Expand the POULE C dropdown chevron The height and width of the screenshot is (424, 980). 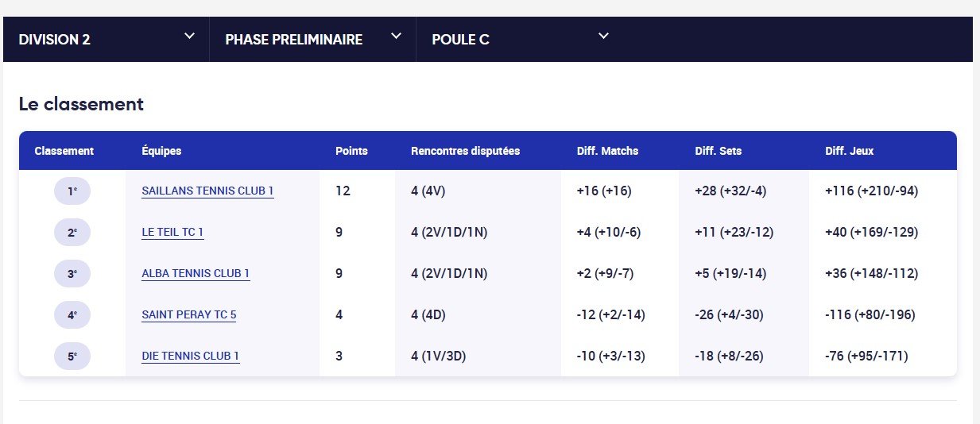(x=603, y=36)
